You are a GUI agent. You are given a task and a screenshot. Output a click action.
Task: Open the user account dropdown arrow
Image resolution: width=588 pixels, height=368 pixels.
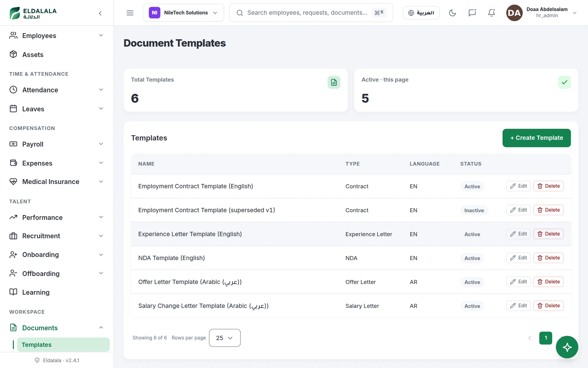575,13
